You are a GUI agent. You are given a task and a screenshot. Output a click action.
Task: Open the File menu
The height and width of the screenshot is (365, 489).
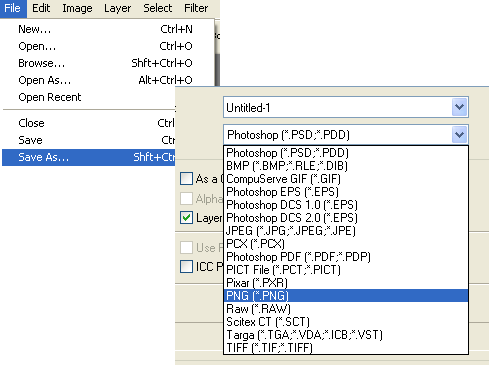[13, 8]
